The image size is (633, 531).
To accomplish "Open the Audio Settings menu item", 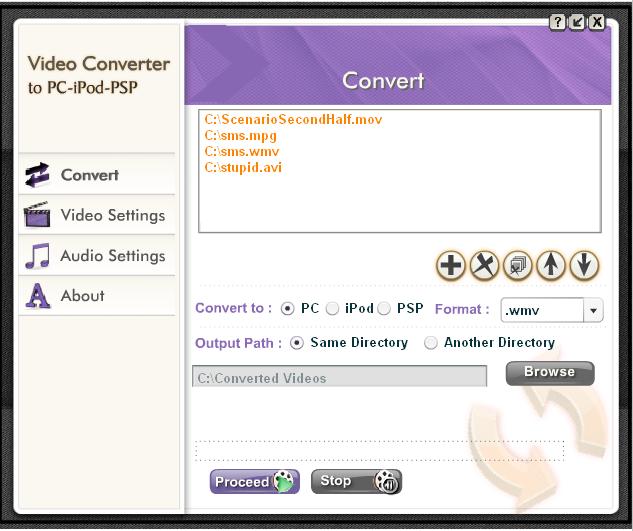I will 97,256.
